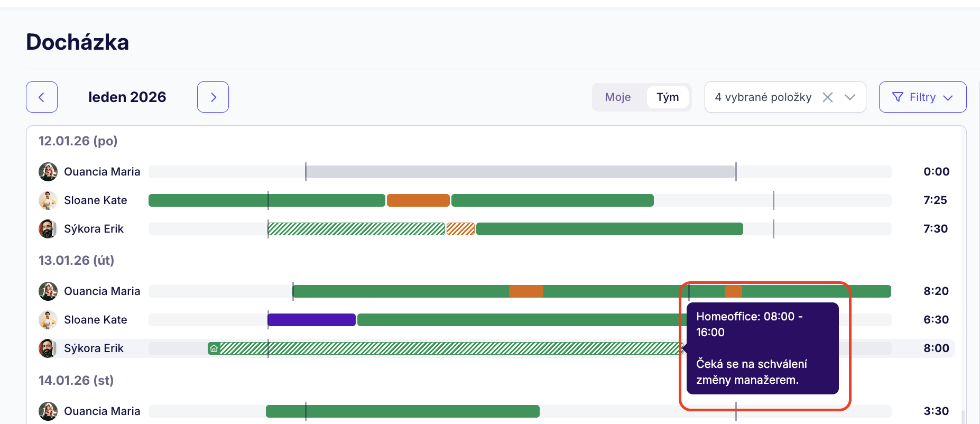Click Ouancia Maria's gray bar on 12.01.26
The image size is (980, 424).
520,172
